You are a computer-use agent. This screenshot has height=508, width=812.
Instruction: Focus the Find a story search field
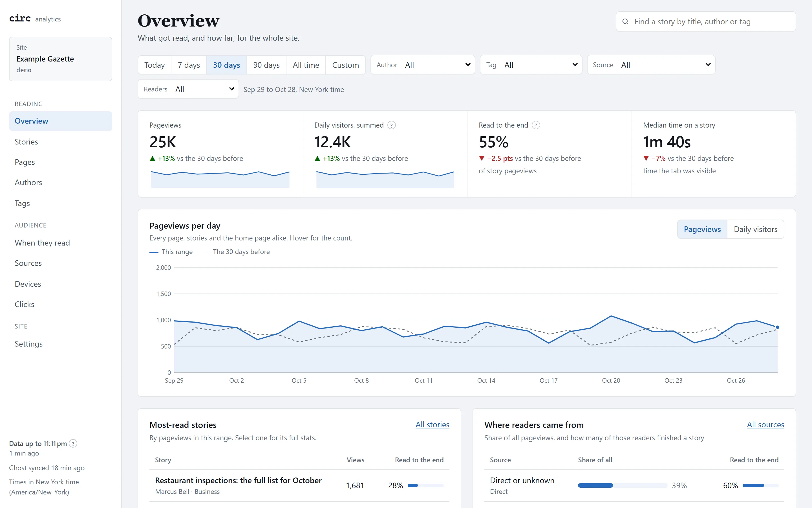pyautogui.click(x=706, y=21)
